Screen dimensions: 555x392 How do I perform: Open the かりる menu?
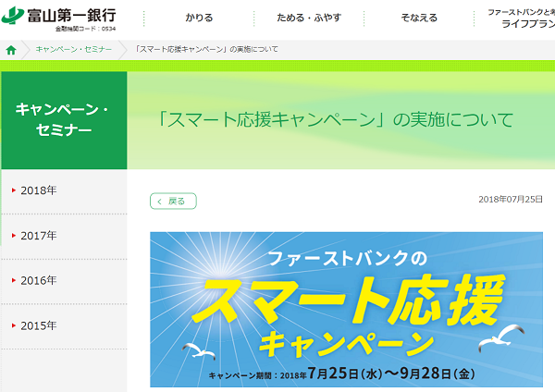[x=199, y=18]
